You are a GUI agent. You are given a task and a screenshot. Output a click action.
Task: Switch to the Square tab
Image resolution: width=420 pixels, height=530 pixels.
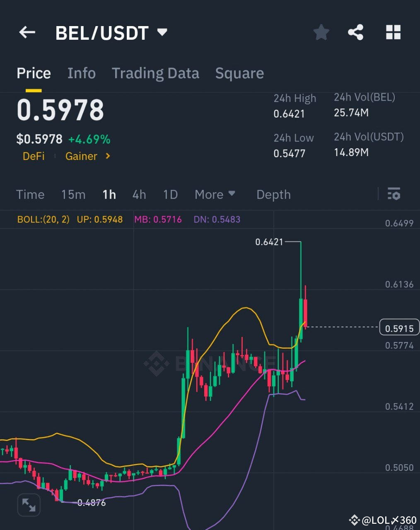(x=239, y=73)
